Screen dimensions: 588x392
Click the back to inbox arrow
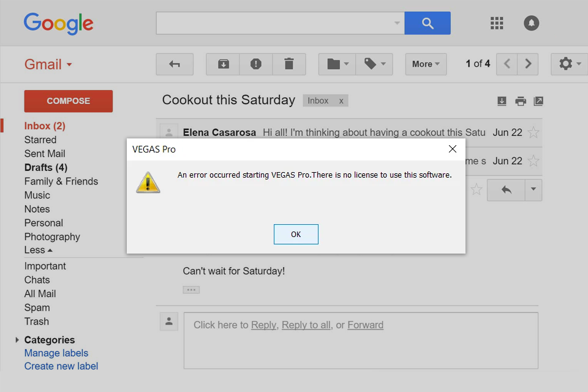[x=175, y=64]
